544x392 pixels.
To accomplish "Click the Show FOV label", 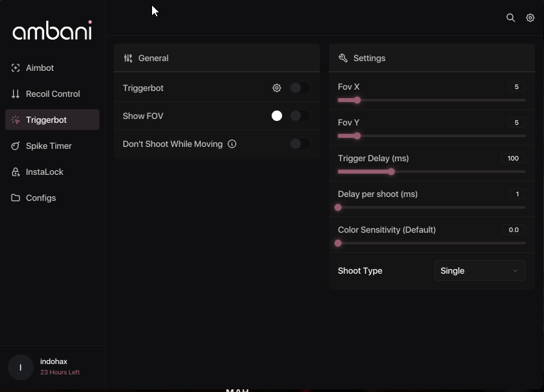I will pyautogui.click(x=143, y=116).
